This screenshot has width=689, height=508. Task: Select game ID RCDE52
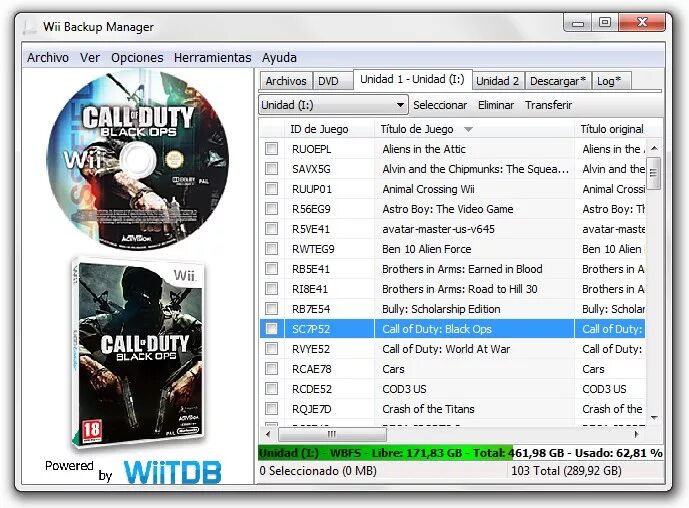click(x=312, y=389)
